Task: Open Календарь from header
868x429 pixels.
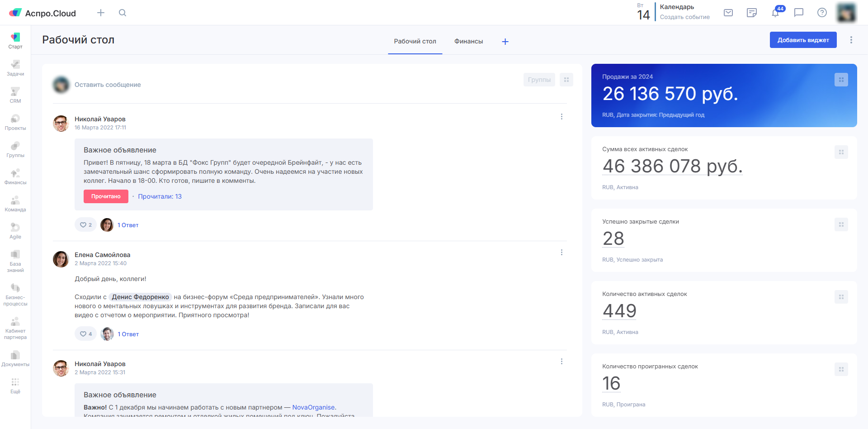Action: (x=677, y=7)
